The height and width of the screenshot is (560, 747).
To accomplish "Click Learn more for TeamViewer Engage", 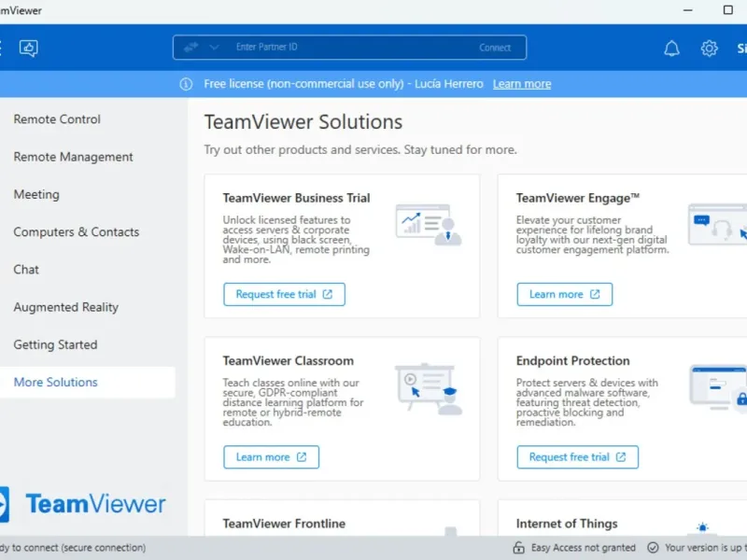I will point(565,294).
